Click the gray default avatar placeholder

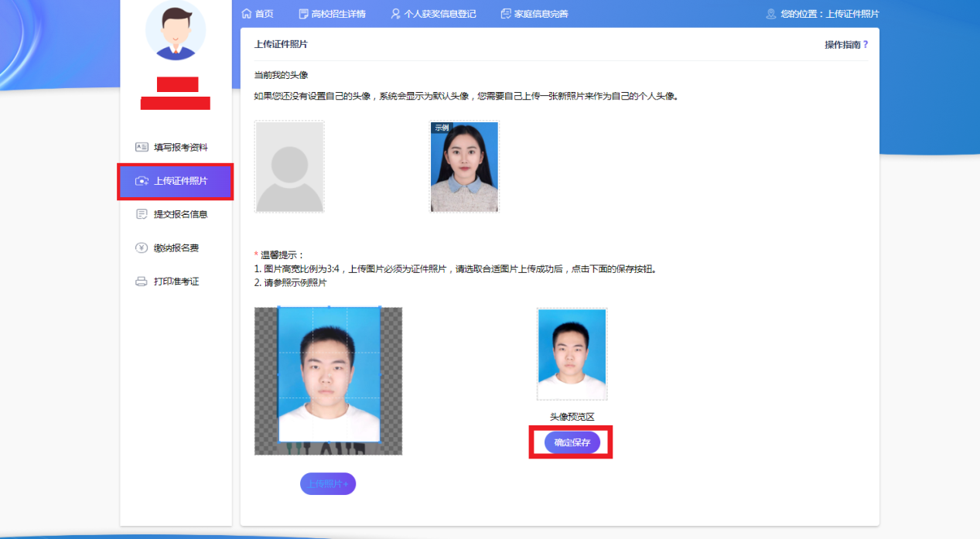[x=289, y=166]
